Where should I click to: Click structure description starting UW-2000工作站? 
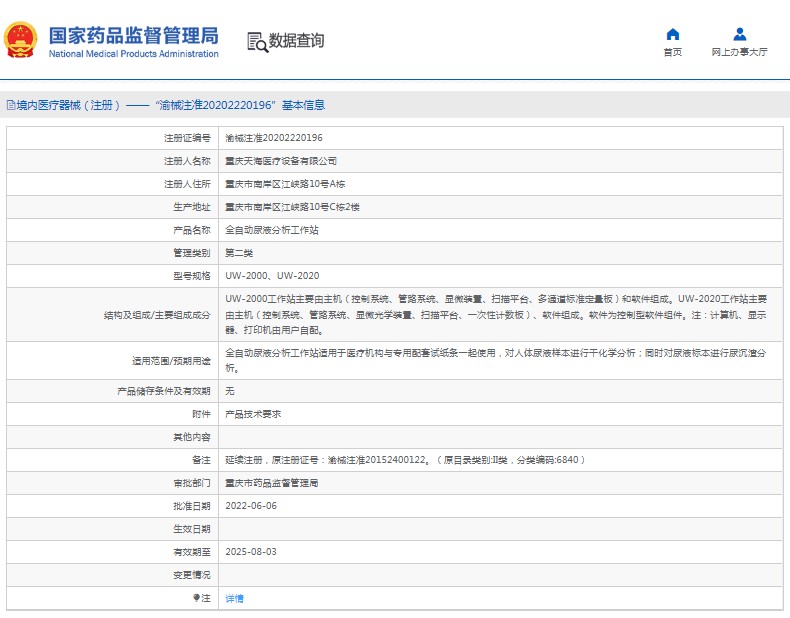click(x=496, y=315)
